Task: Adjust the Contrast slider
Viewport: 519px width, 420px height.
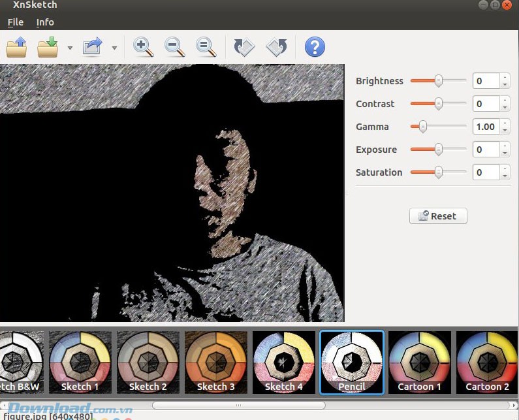Action: [x=438, y=103]
